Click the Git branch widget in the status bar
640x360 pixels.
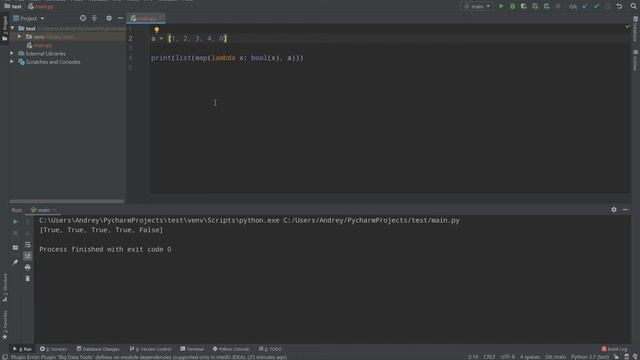555,357
